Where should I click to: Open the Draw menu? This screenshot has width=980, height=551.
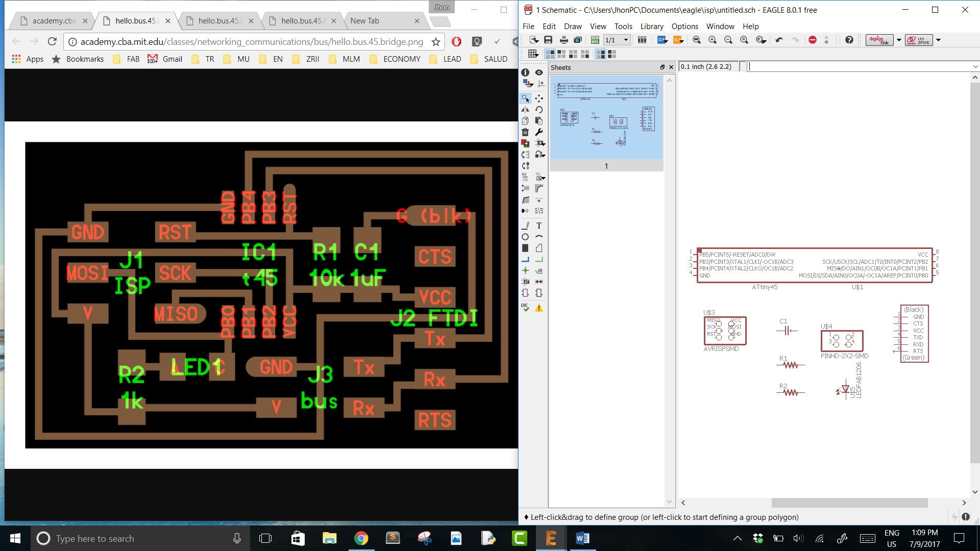coord(573,27)
